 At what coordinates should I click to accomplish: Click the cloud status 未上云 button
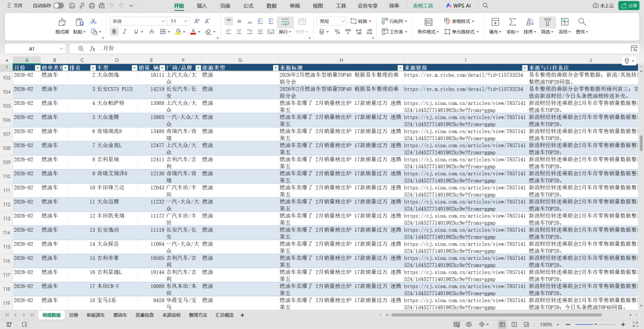click(603, 6)
